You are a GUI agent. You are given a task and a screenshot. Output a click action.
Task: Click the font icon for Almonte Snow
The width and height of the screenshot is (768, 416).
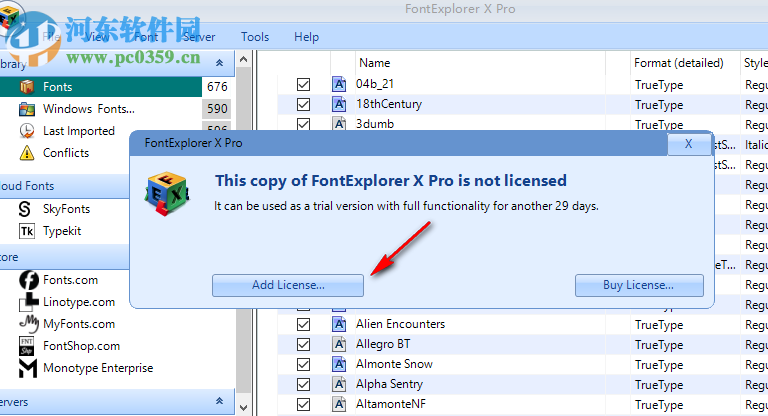pos(339,364)
